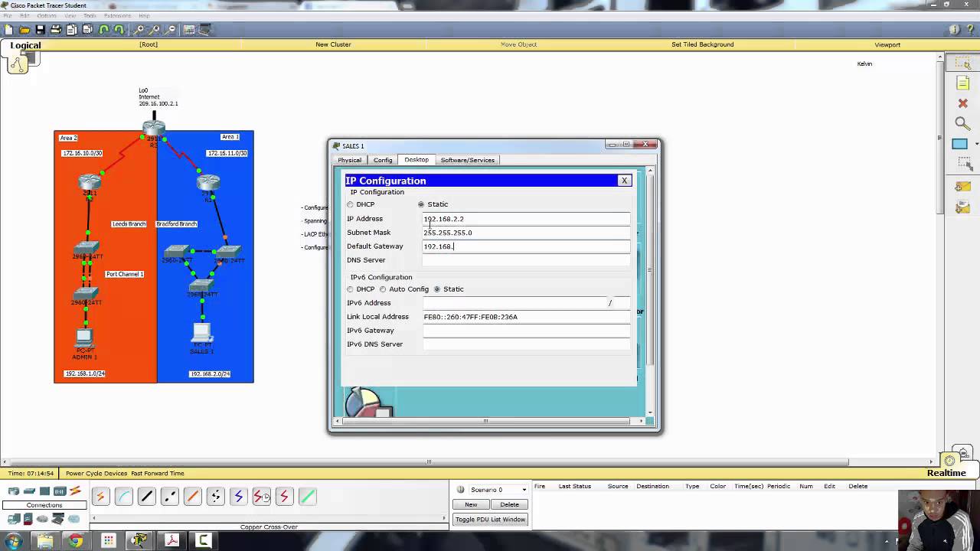
Task: Click the Windows Start button
Action: point(13,541)
